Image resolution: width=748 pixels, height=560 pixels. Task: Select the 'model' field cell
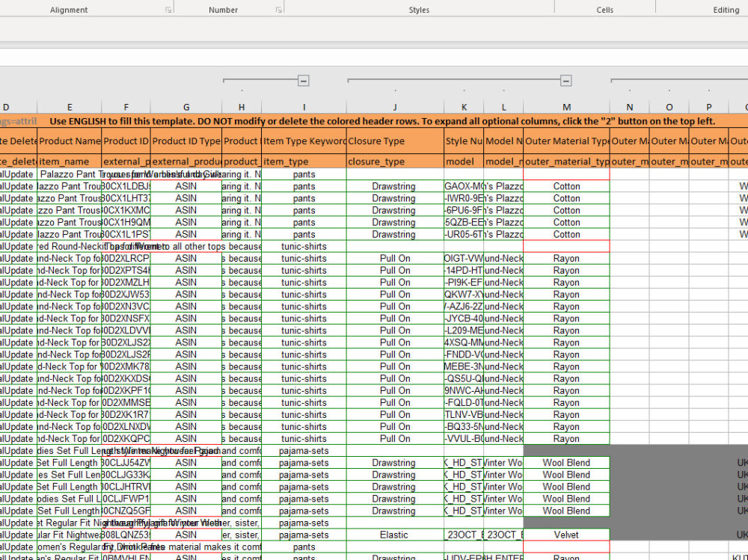(x=464, y=161)
